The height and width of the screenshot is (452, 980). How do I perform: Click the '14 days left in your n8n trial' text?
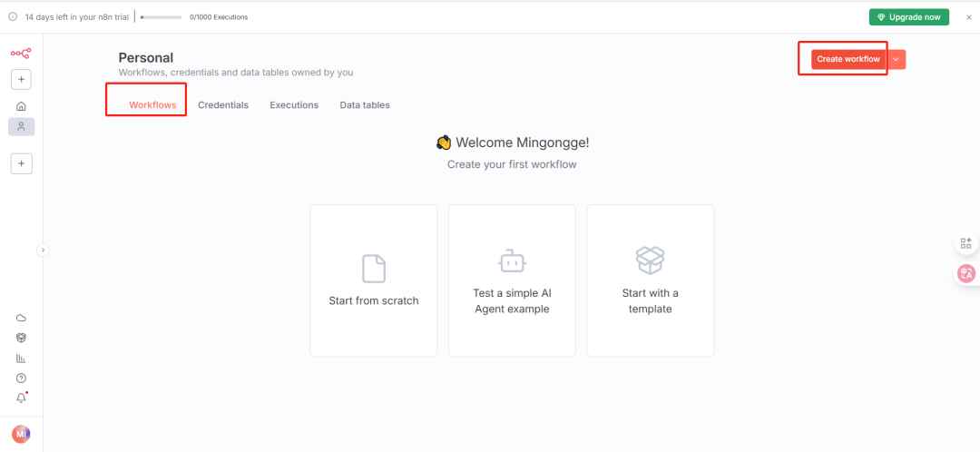pos(77,17)
